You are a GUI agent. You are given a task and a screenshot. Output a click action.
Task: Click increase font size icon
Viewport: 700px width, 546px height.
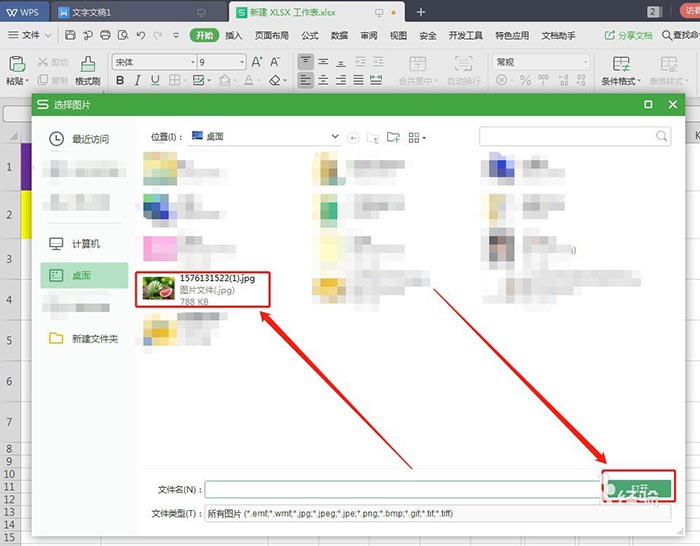click(x=257, y=62)
